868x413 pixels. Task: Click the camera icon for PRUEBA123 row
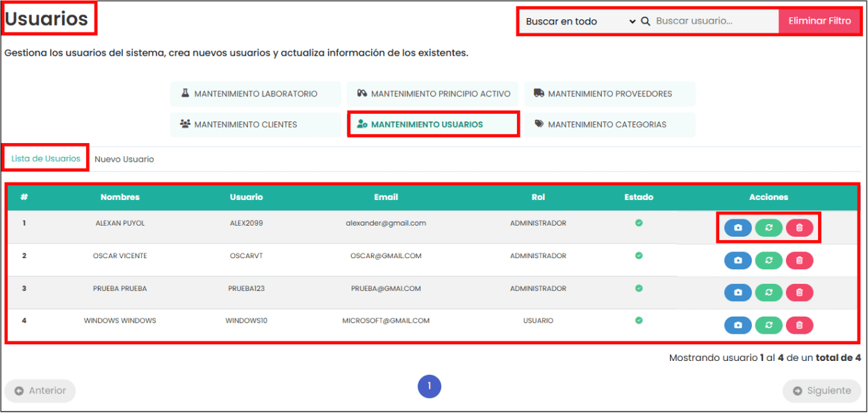click(x=738, y=293)
